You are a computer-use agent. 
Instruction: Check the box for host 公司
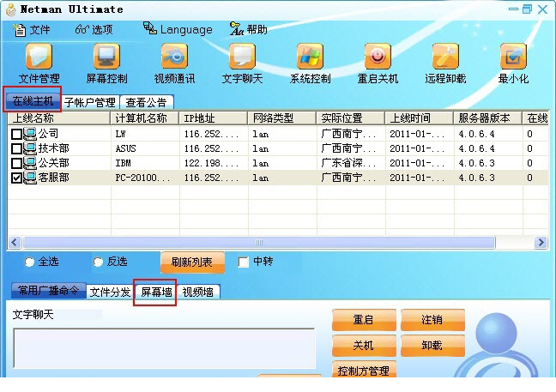point(16,134)
